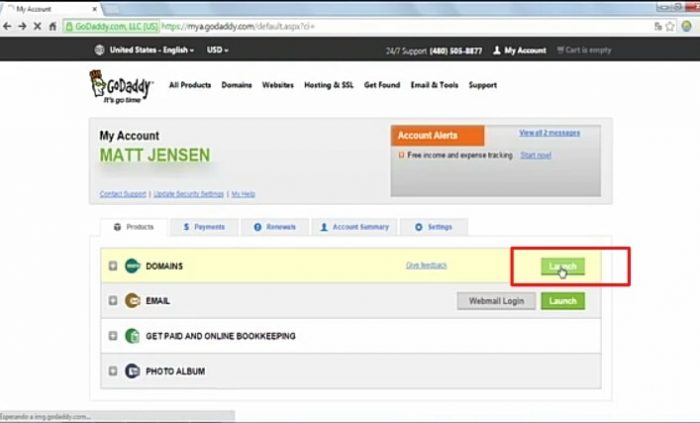Click the empty cart icon

(x=560, y=50)
